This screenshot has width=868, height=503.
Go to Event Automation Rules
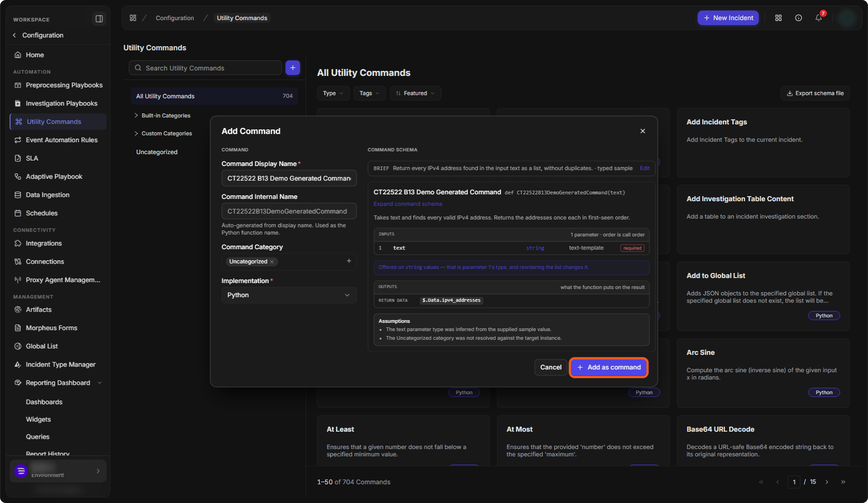pos(58,140)
